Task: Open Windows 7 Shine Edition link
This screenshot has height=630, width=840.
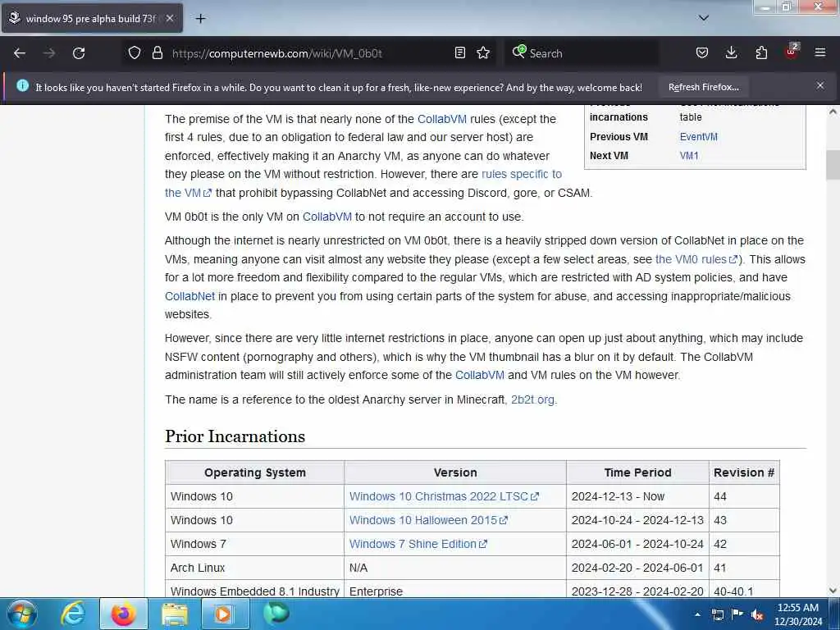Action: (418, 544)
